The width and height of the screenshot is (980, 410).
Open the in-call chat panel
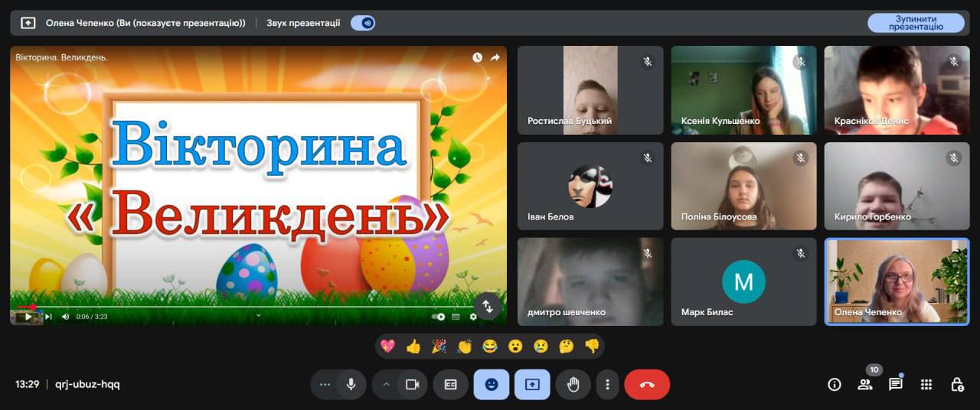(x=895, y=385)
